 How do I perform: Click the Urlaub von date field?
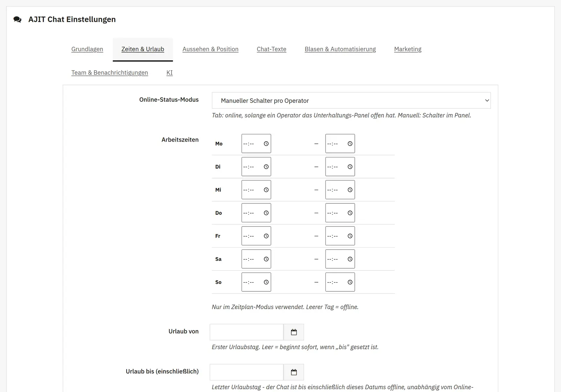click(246, 332)
